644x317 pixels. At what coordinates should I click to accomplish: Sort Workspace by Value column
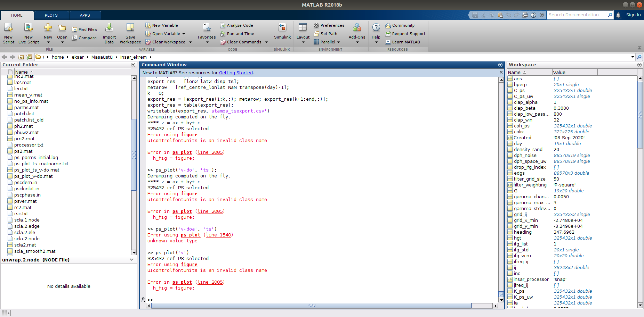[x=575, y=72]
